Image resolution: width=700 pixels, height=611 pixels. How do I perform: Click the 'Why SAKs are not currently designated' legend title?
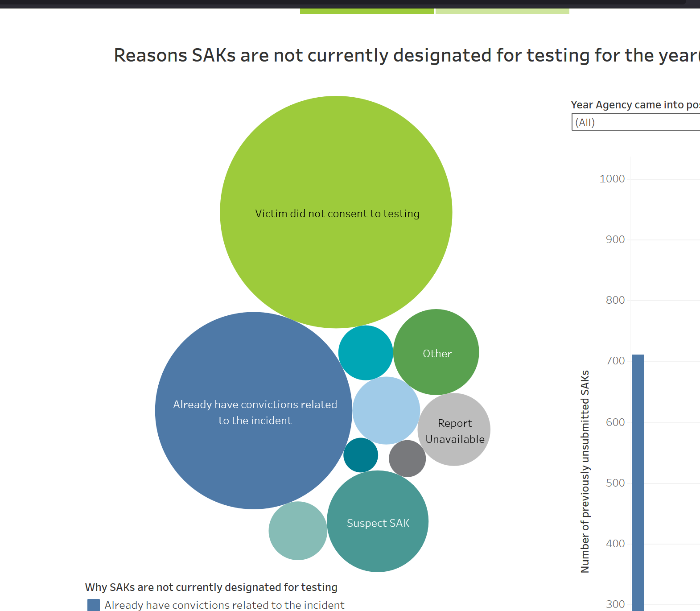211,587
